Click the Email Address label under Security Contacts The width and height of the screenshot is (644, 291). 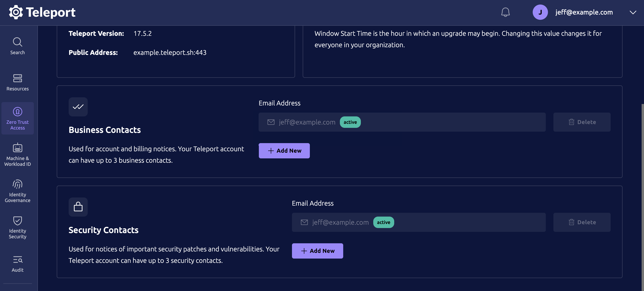pos(313,203)
